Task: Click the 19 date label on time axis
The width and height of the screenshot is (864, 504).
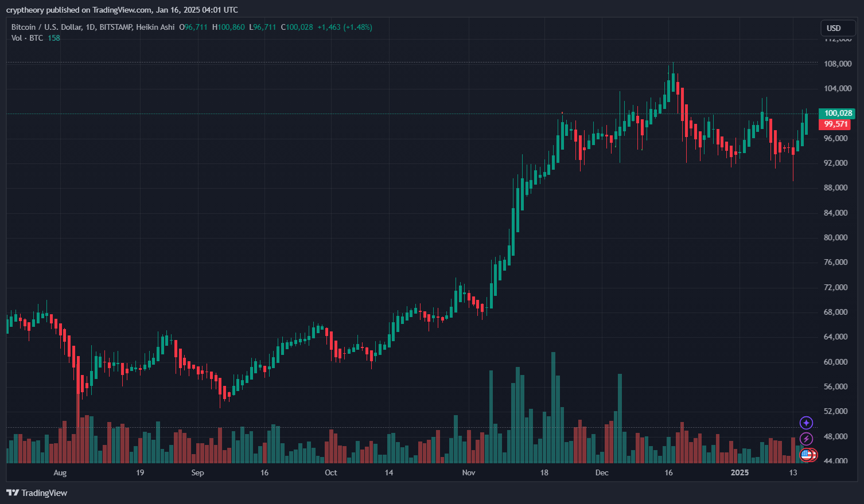Action: 140,472
